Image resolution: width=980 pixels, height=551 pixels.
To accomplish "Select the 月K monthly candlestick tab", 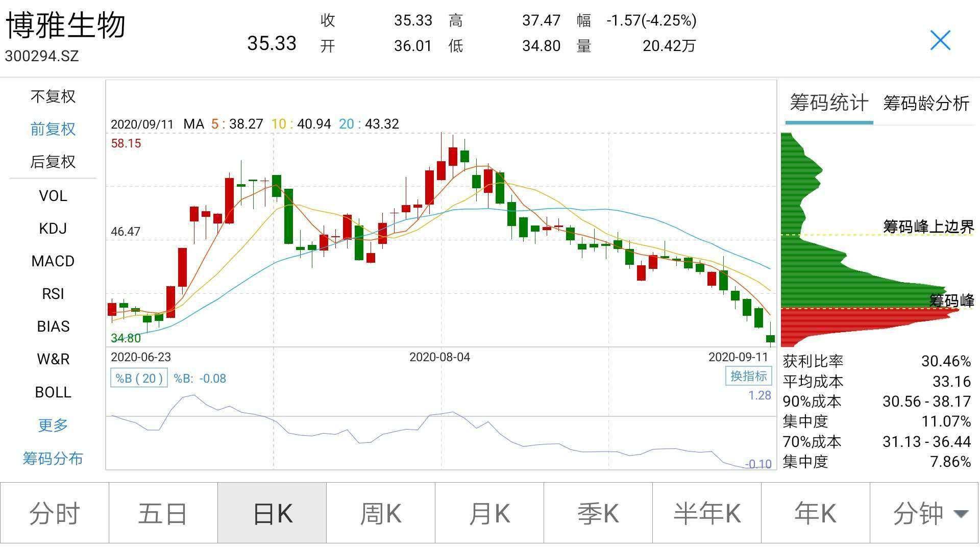I will [489, 513].
